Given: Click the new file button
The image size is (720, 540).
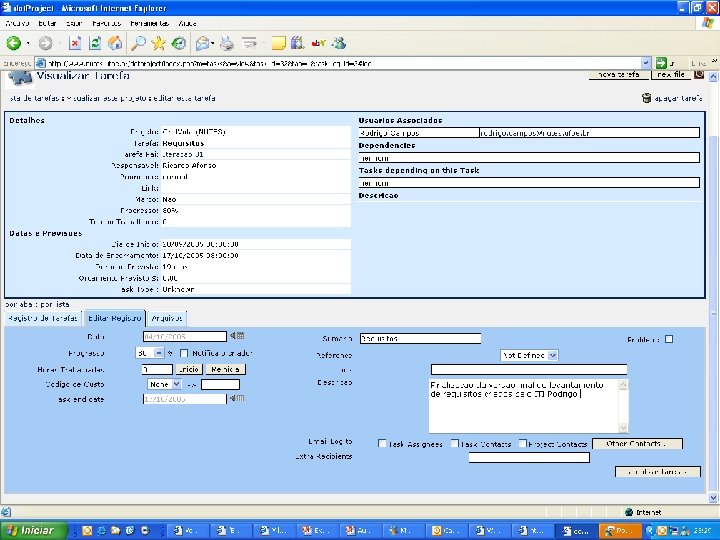Looking at the screenshot, I should tap(671, 74).
